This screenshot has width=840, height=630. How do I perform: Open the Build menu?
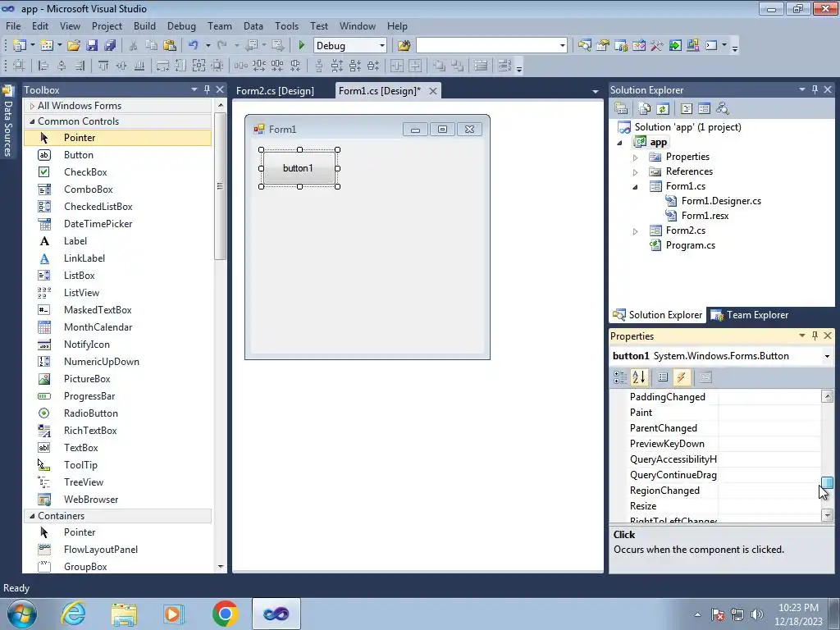(x=144, y=25)
